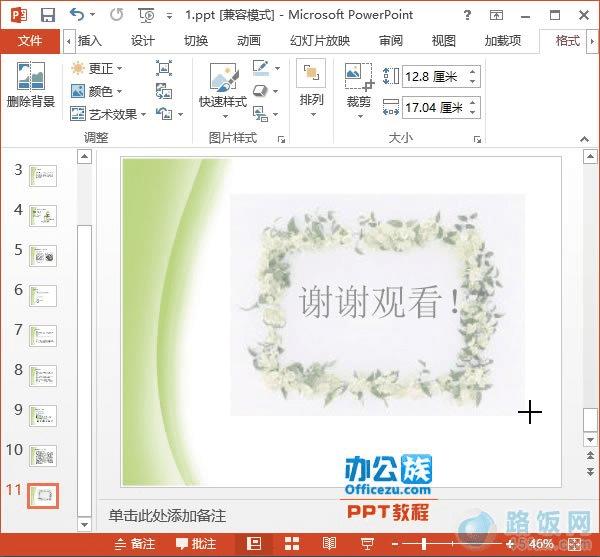
Task: Open the Customize Quick Access Toolbar dropdown
Action: 169,16
